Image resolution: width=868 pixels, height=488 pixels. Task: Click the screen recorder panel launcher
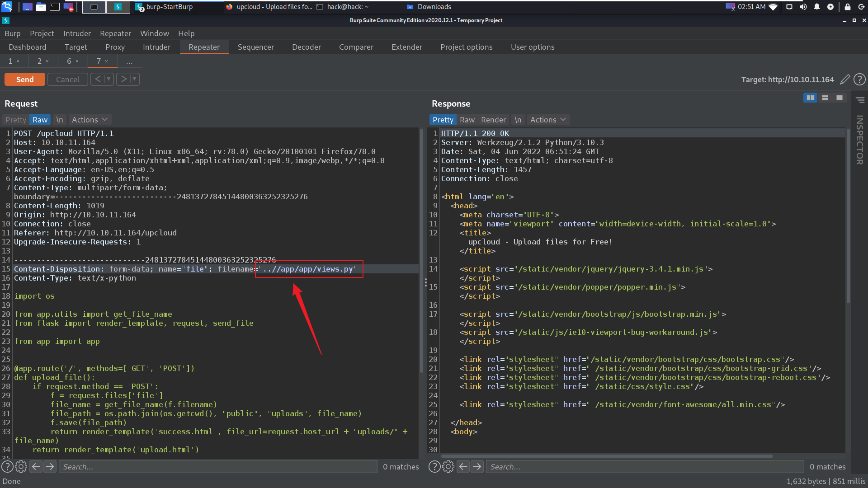point(68,7)
